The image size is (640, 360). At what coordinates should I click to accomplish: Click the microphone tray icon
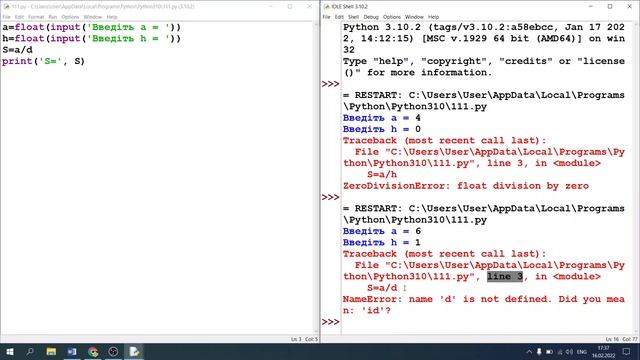pyautogui.click(x=539, y=351)
